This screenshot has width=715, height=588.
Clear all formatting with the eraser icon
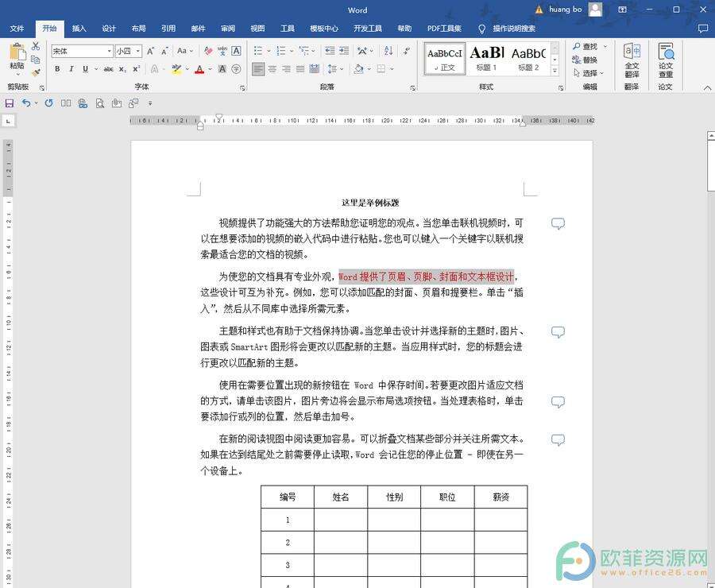tap(208, 51)
